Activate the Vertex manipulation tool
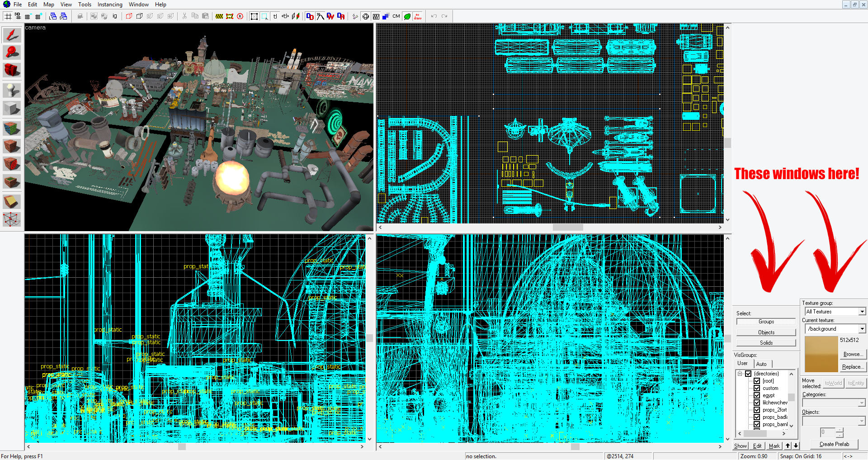 click(12, 219)
